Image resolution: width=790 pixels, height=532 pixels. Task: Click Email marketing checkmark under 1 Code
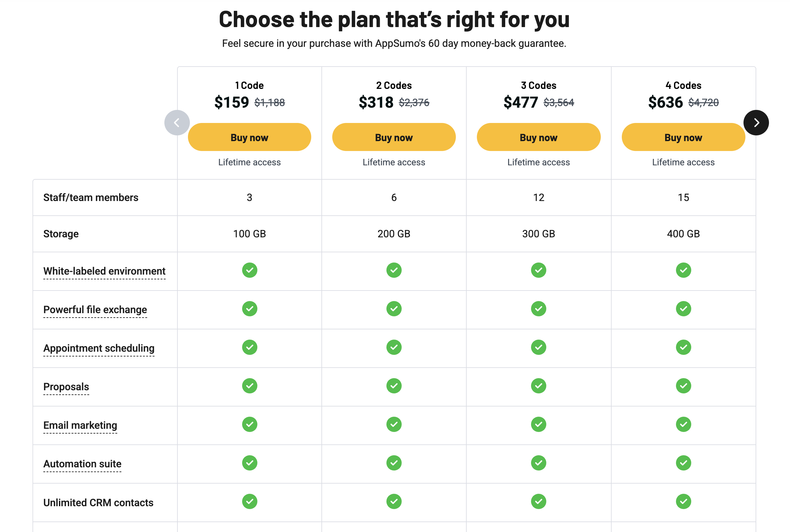point(249,424)
